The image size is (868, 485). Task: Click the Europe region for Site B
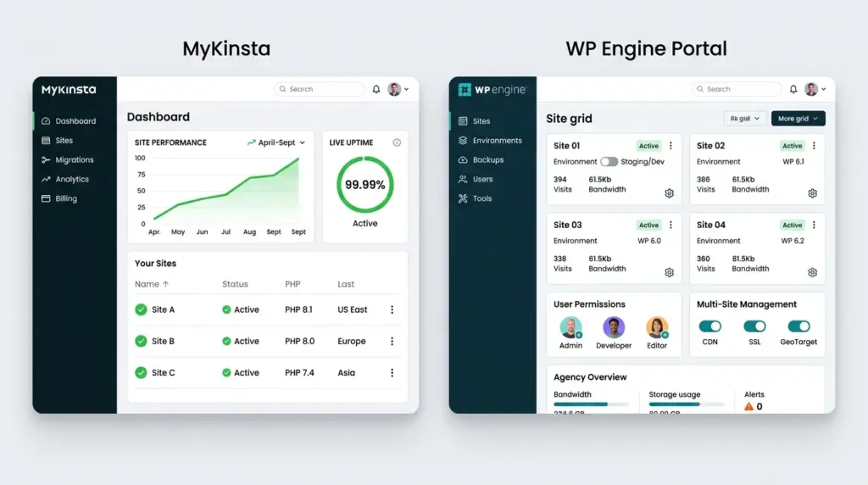[352, 341]
